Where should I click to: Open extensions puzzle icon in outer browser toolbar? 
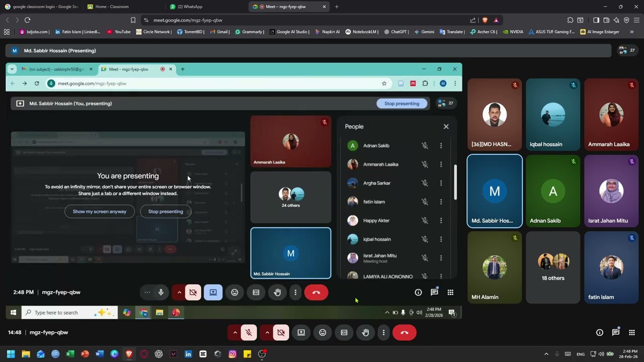570,20
